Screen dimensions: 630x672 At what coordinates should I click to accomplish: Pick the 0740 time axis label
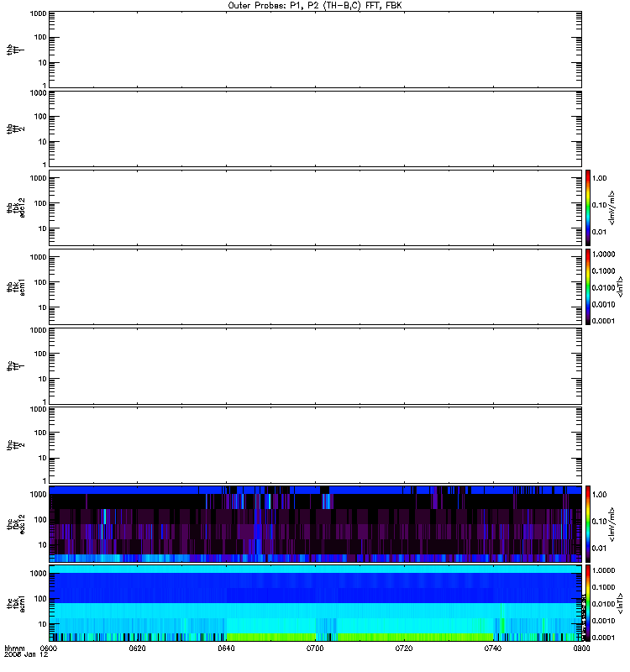[492, 648]
